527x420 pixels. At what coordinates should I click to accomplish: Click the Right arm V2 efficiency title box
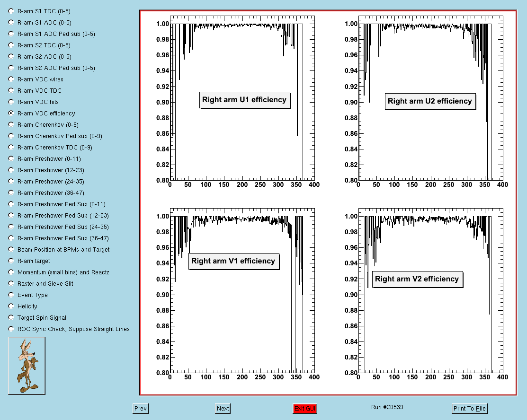point(417,280)
